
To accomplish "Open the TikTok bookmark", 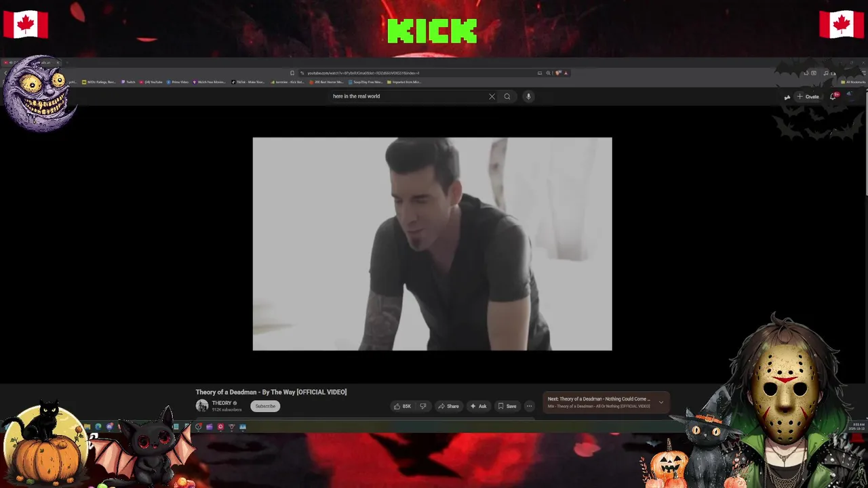I will [248, 82].
